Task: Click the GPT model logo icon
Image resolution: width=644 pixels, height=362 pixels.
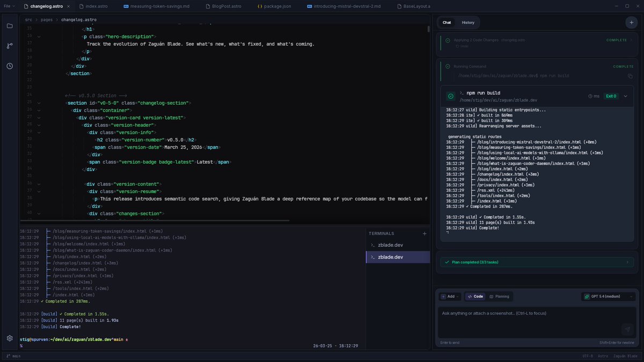Action: tap(587, 296)
